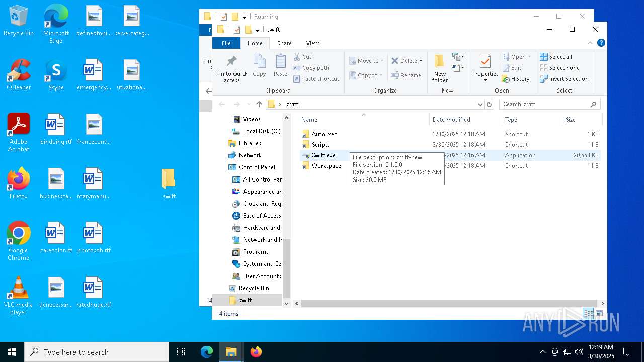Collapse the ribbon chevron
The image size is (644, 362).
pyautogui.click(x=590, y=43)
